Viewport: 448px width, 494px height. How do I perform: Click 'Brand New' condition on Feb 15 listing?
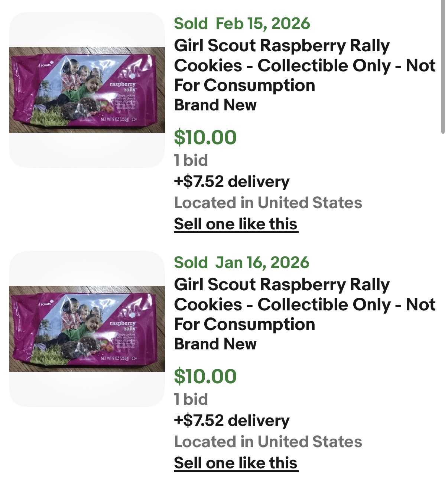point(215,105)
